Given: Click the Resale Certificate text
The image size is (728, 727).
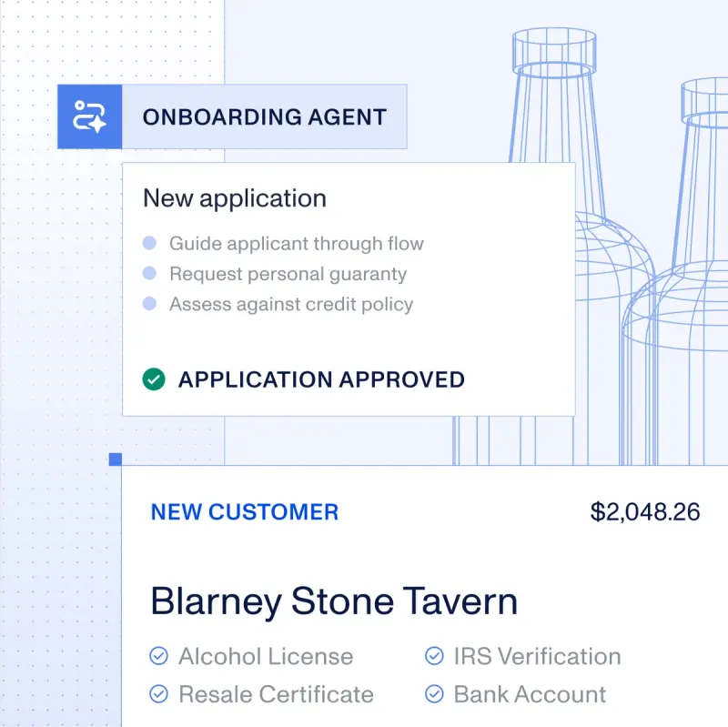Looking at the screenshot, I should [277, 694].
